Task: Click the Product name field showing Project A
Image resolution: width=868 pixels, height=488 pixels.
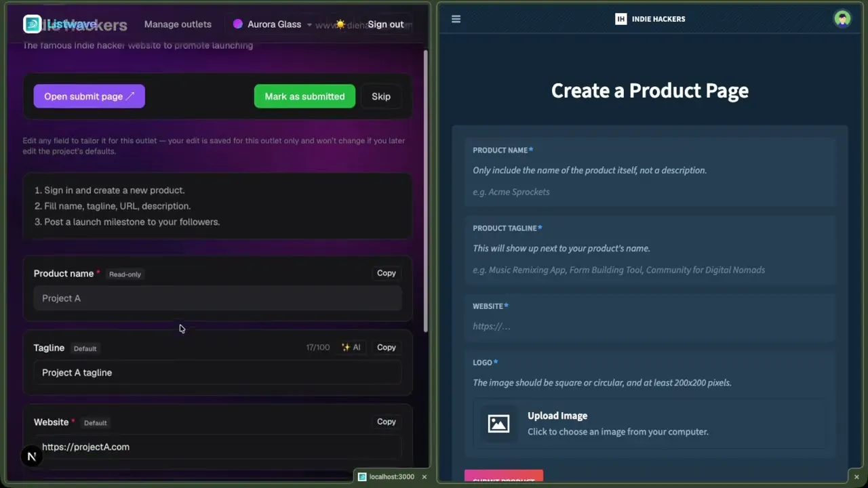Action: coord(218,298)
